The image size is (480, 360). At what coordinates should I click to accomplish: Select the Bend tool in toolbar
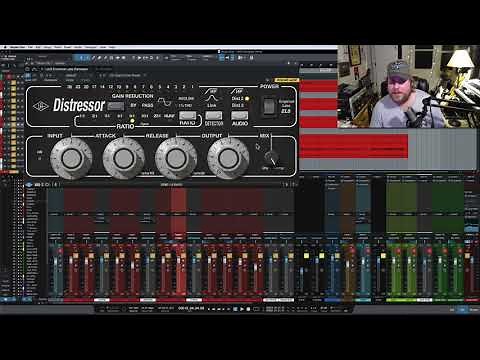click(117, 58)
